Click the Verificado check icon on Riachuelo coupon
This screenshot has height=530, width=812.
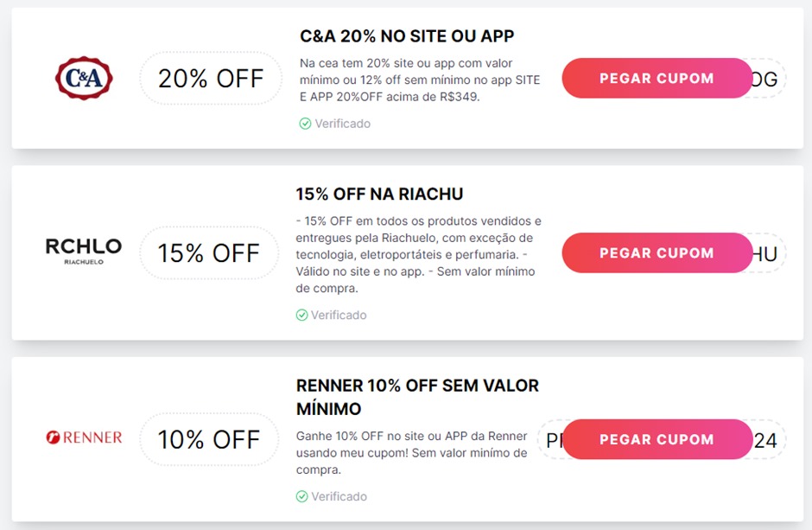click(x=301, y=315)
